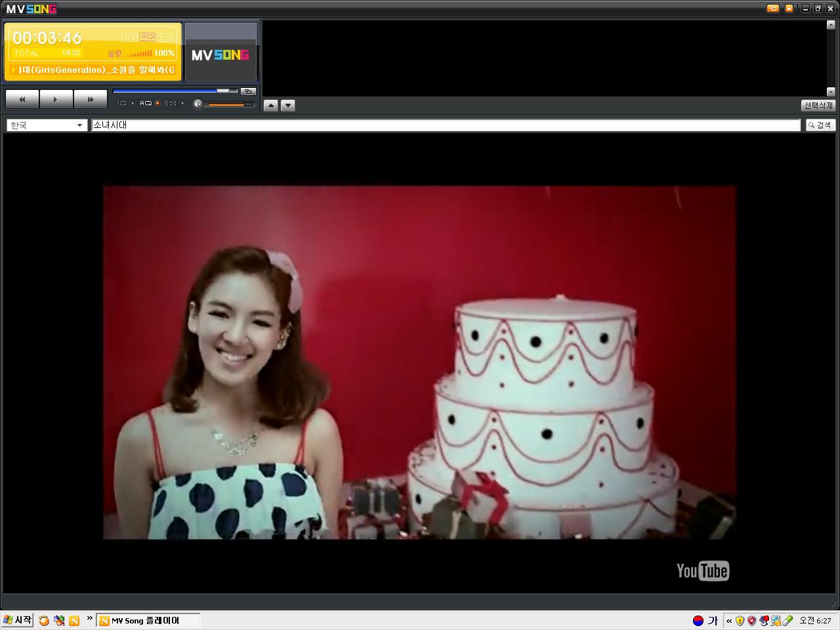Click the MV SONG title bar logo
Image resolution: width=840 pixels, height=630 pixels.
31,9
